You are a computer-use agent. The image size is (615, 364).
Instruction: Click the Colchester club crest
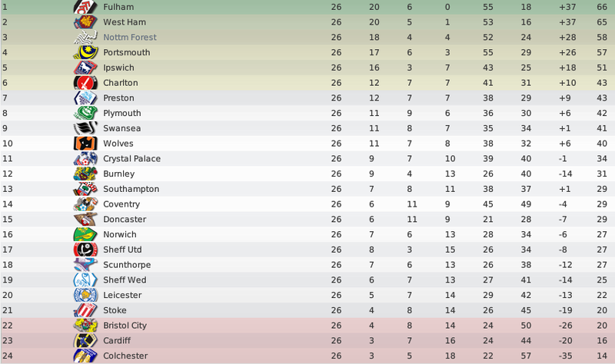click(85, 356)
